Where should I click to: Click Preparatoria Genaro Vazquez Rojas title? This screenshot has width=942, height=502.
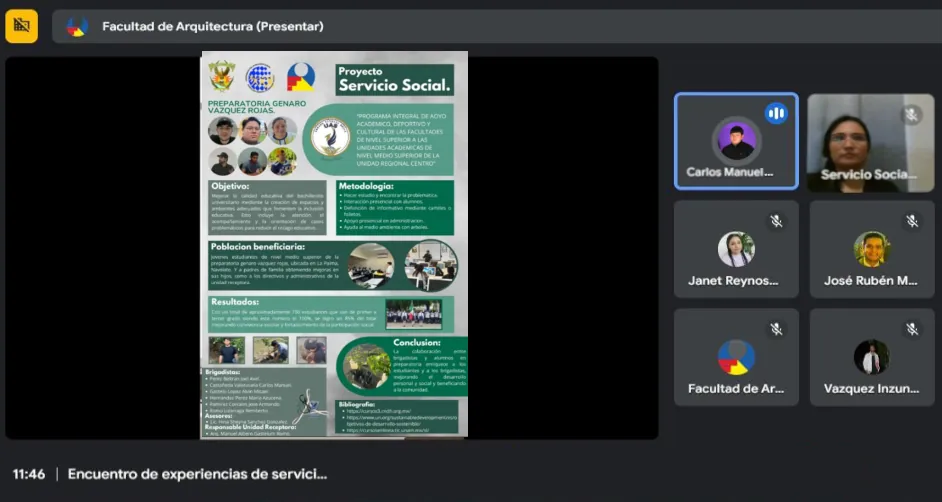tap(257, 107)
